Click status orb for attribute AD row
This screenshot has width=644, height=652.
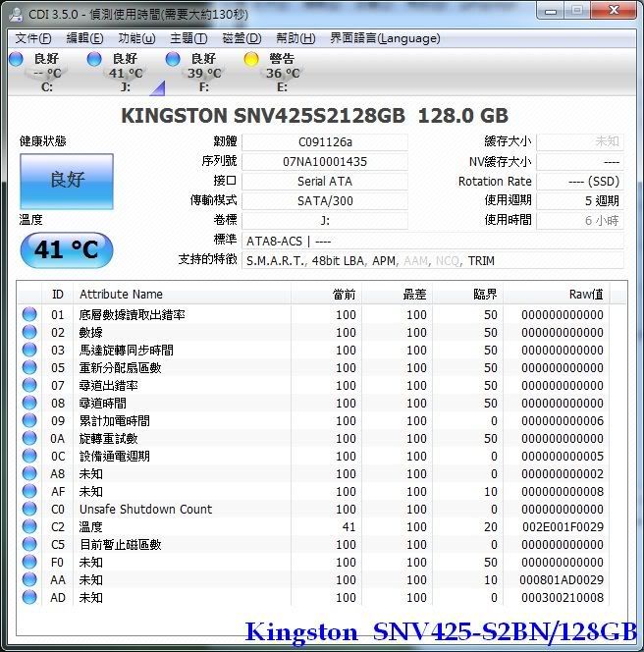(29, 597)
